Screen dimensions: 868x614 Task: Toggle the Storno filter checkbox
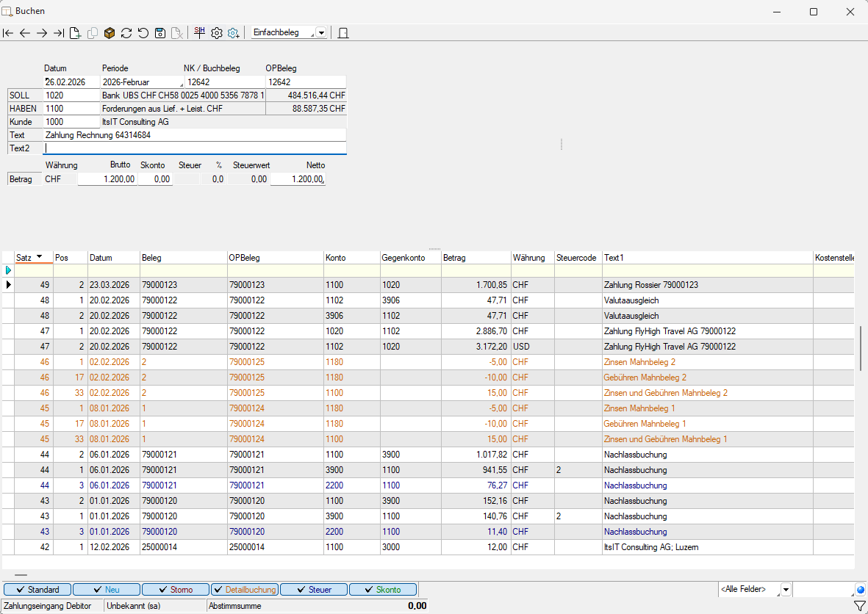pyautogui.click(x=176, y=590)
